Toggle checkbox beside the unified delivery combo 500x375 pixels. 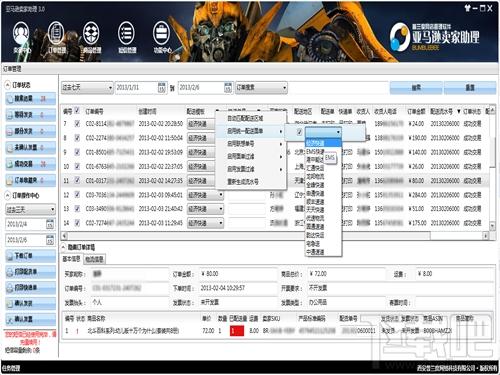click(299, 132)
